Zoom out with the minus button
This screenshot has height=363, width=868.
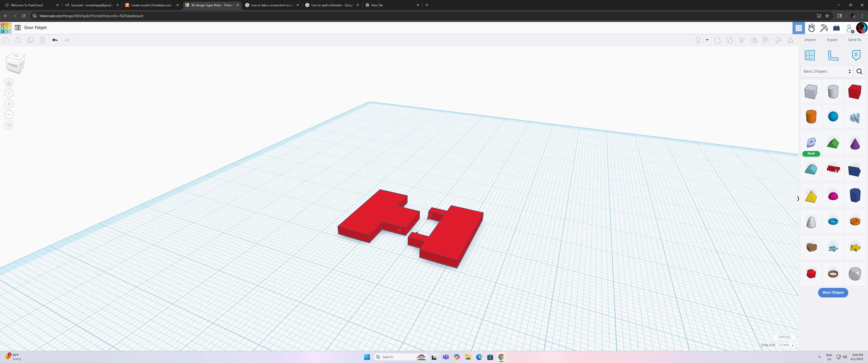(9, 114)
